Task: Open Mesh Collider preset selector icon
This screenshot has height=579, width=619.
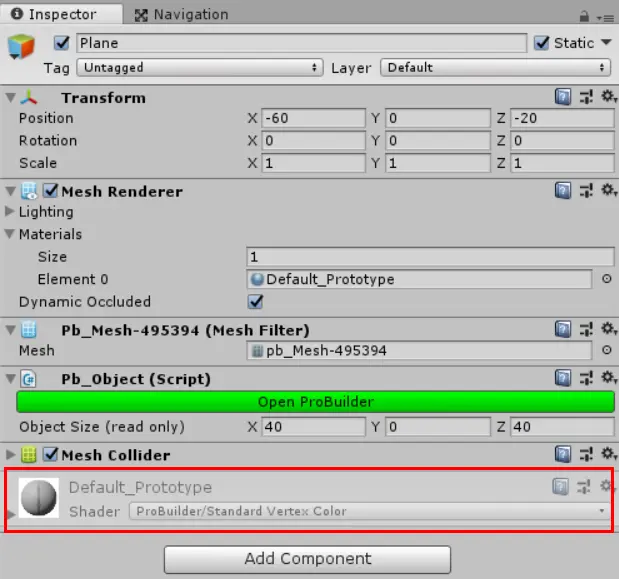Action: coord(586,454)
